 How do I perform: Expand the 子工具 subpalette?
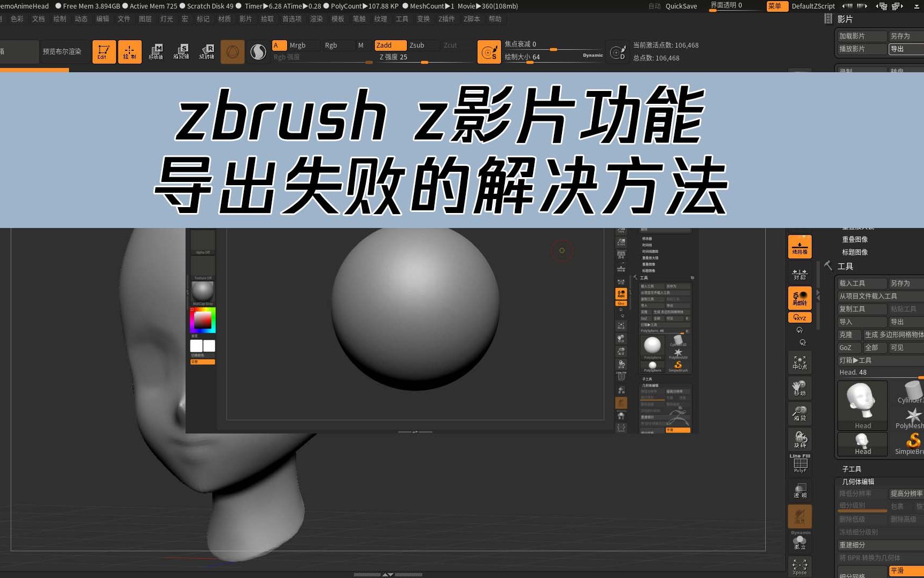pyautogui.click(x=852, y=469)
